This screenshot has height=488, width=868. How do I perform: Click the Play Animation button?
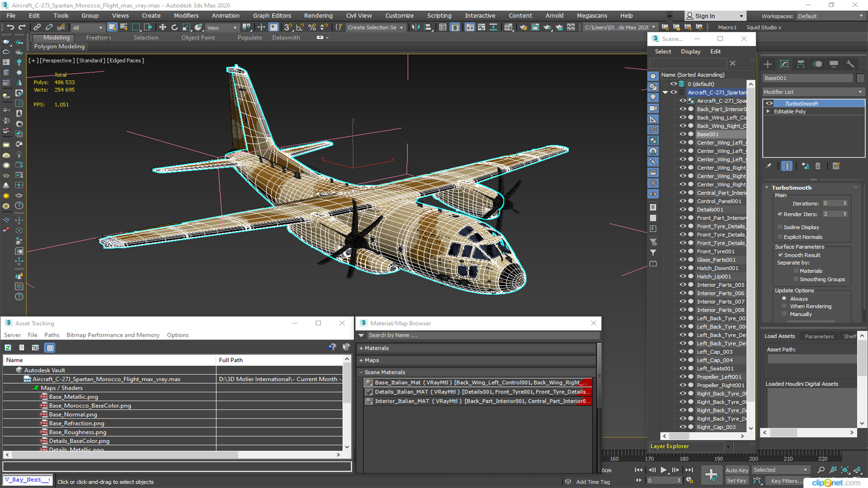pos(663,470)
